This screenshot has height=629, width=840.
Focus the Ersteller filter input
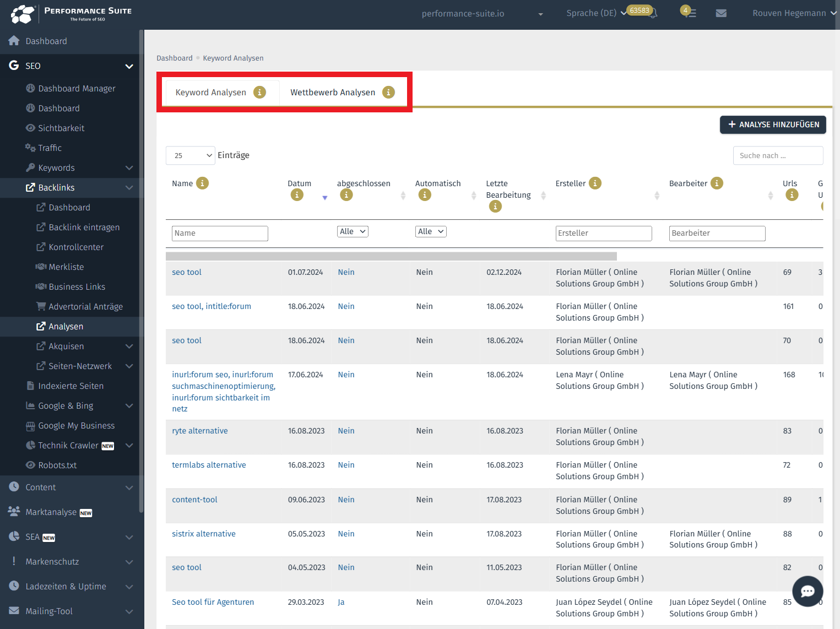click(604, 234)
